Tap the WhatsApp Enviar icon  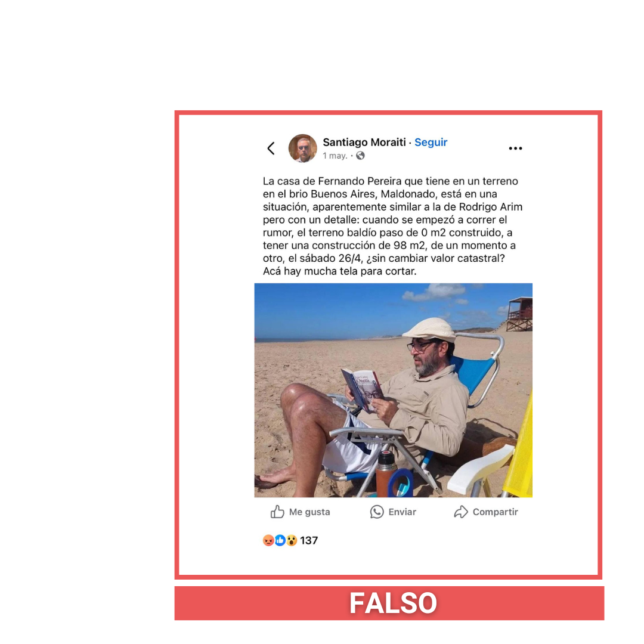pos(377,512)
